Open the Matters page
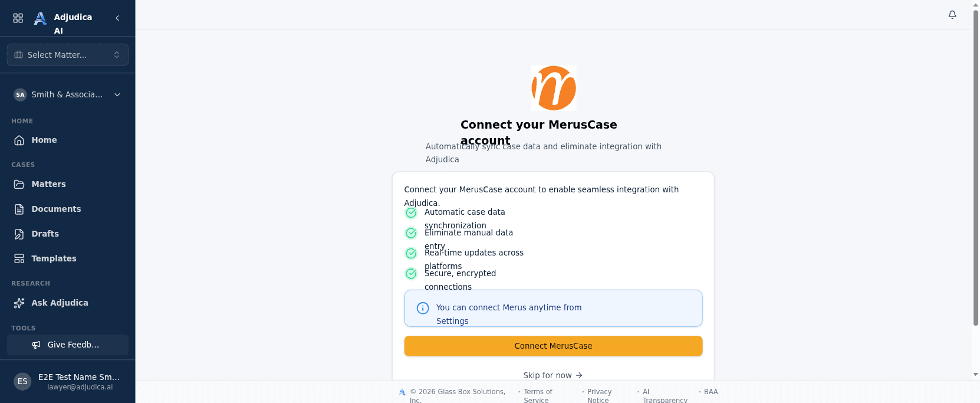The image size is (980, 403). (x=68, y=184)
